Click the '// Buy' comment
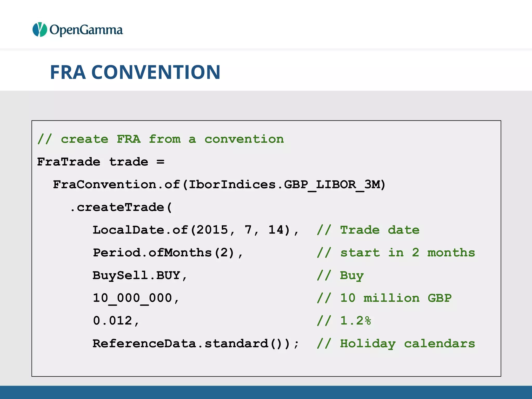The image size is (532, 399). tap(340, 276)
